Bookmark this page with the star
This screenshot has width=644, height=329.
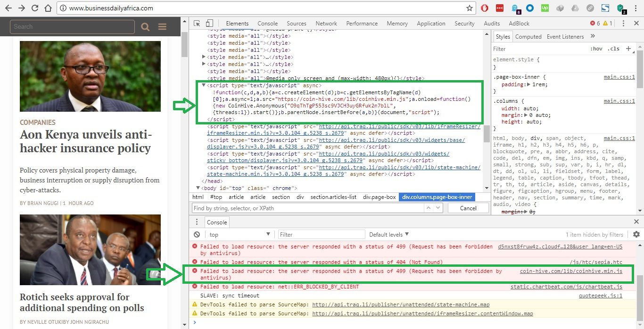469,8
